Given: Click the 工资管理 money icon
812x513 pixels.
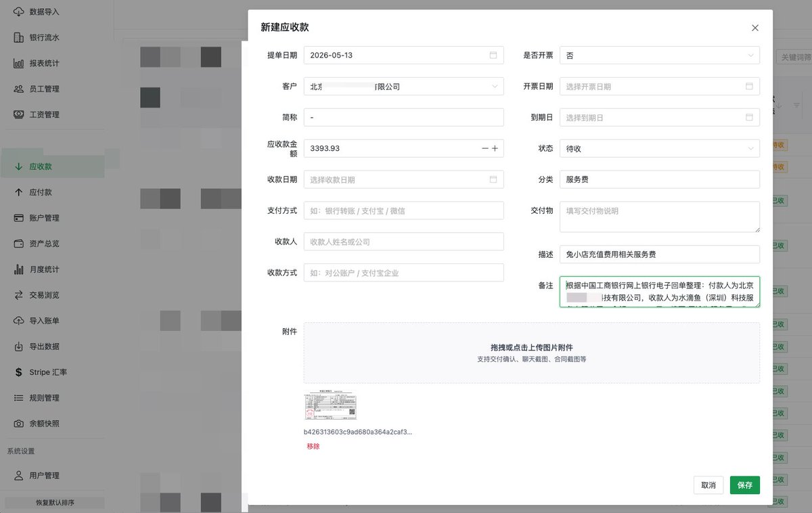Looking at the screenshot, I should click(x=19, y=115).
